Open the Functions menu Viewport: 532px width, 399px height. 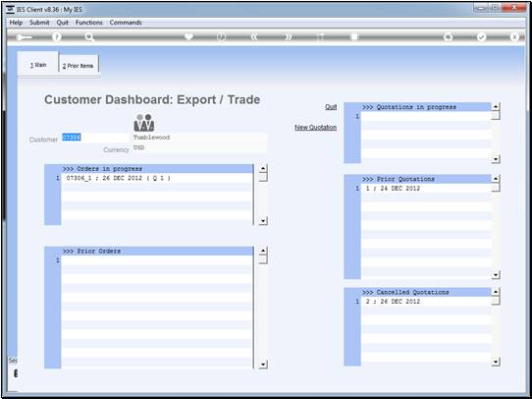tap(89, 23)
